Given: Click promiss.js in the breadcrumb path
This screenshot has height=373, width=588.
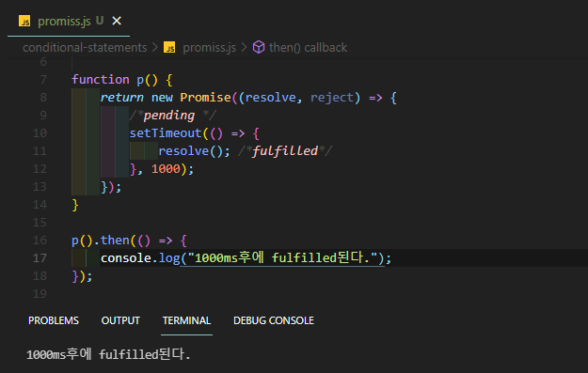Looking at the screenshot, I should [x=209, y=48].
